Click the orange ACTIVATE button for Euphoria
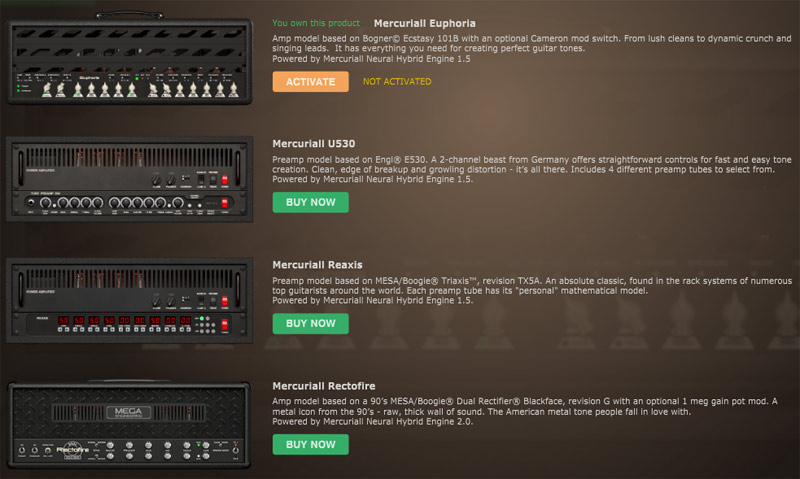Image resolution: width=800 pixels, height=479 pixels. (x=310, y=82)
